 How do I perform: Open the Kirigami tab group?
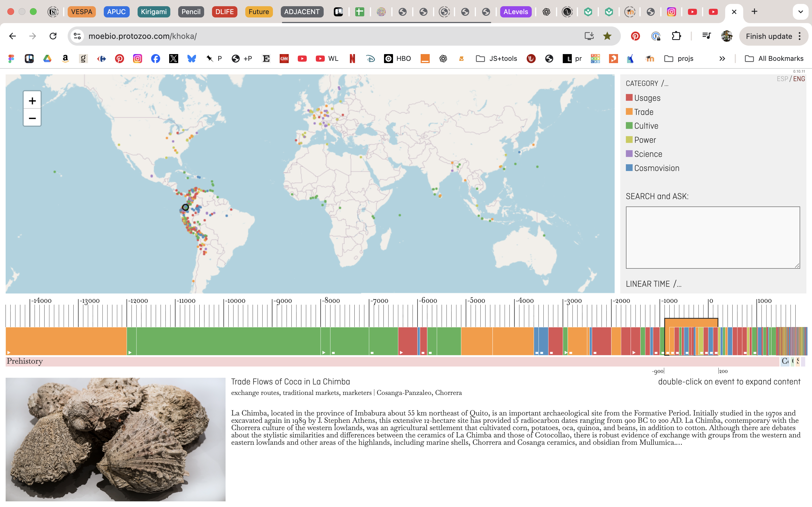(154, 12)
